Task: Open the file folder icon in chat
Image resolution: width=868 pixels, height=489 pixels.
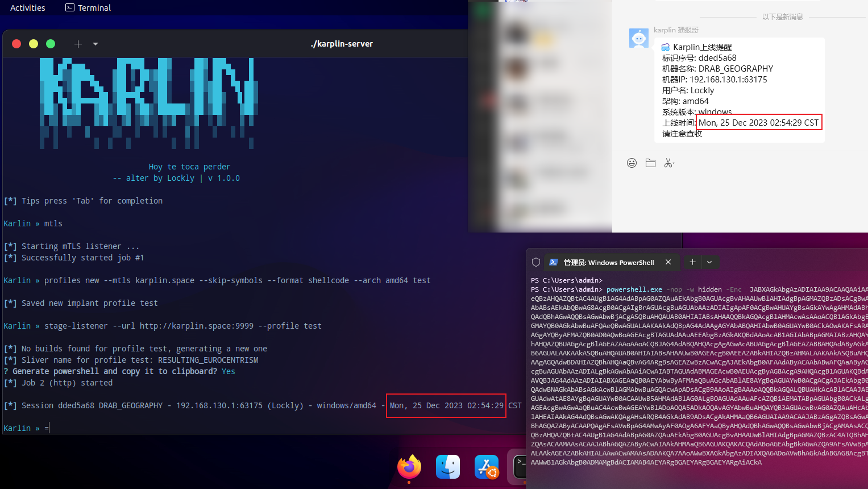Action: tap(651, 163)
